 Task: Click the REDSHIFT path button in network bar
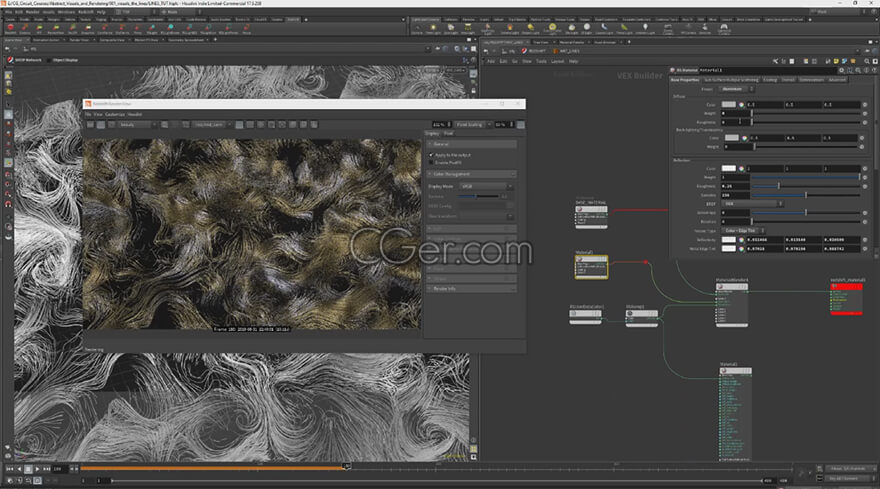[x=533, y=51]
